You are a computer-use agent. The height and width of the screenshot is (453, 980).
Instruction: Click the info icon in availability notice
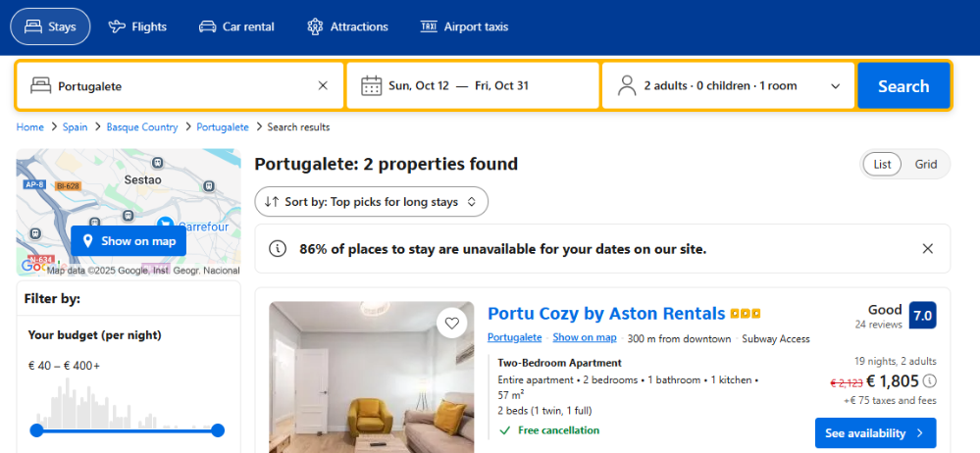coord(279,249)
